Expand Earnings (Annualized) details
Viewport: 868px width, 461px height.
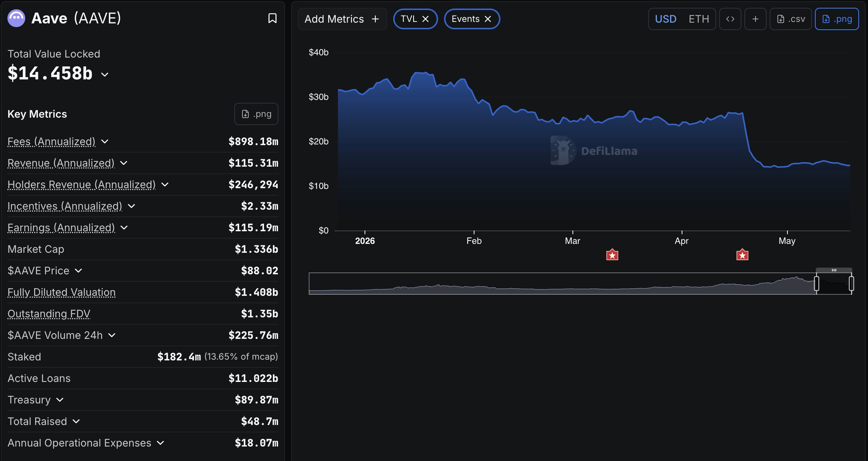tap(124, 228)
